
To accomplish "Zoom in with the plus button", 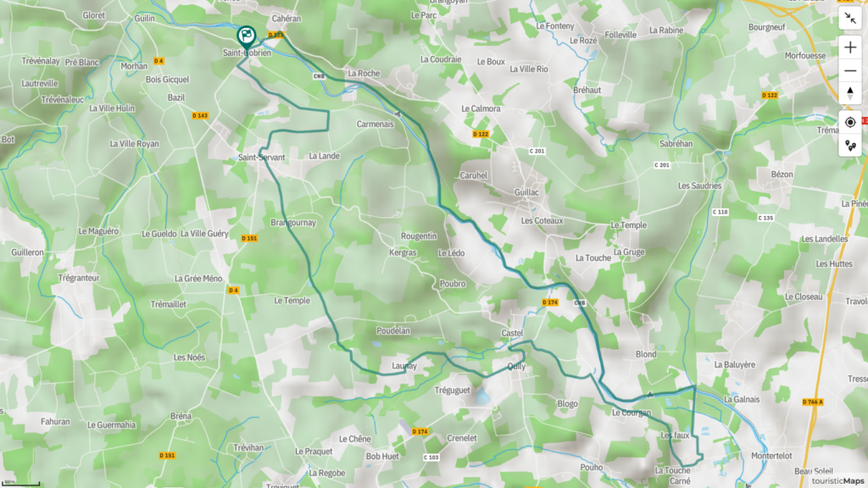I will coord(849,47).
